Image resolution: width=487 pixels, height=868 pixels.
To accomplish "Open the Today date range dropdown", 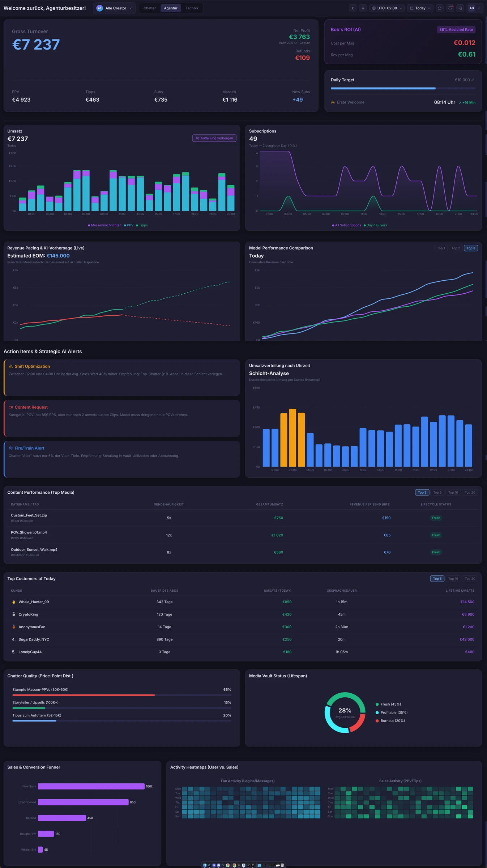I will pyautogui.click(x=420, y=8).
